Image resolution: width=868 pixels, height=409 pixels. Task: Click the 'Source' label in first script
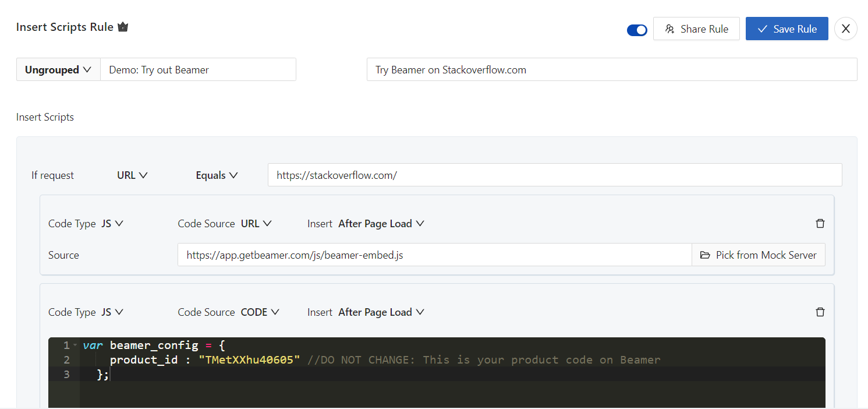pyautogui.click(x=63, y=255)
